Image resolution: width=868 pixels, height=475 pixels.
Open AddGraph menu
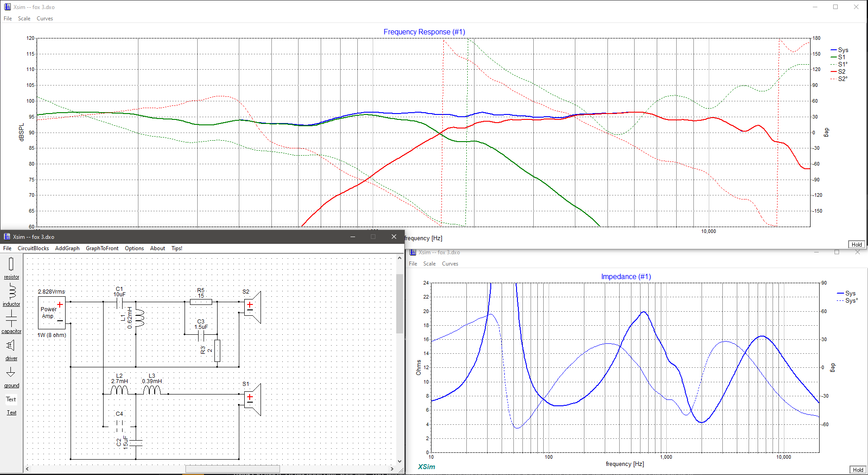[67, 248]
